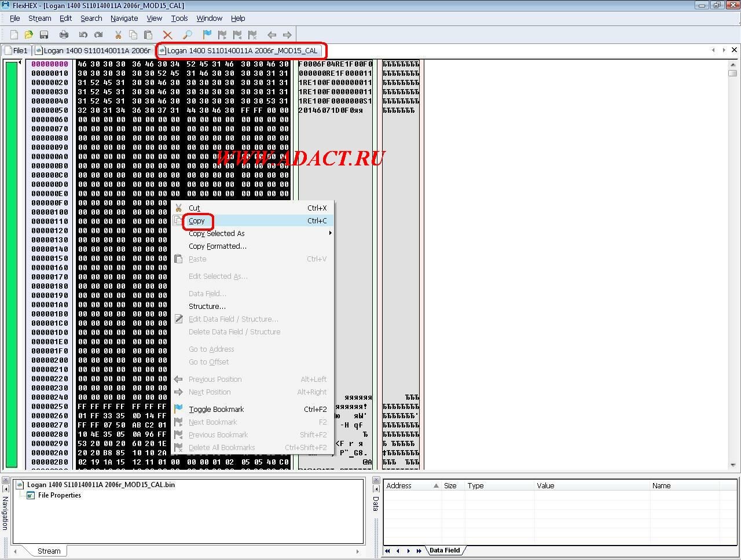Click the Open file folder icon
The height and width of the screenshot is (560, 741).
pos(29,35)
